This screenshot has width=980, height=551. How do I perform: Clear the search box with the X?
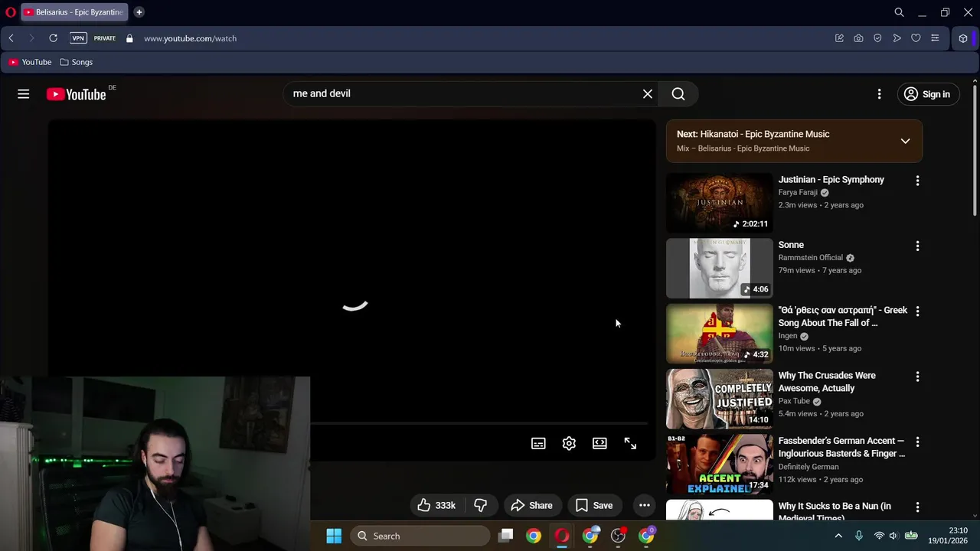[x=648, y=93]
